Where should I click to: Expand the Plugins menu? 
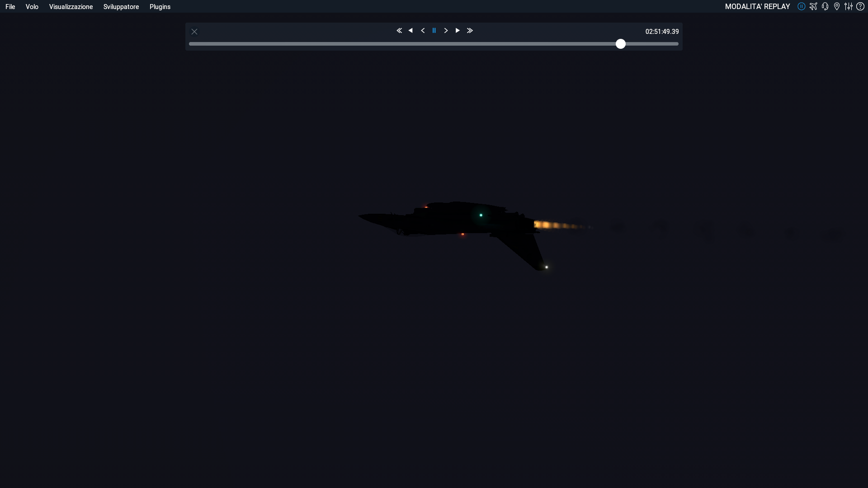160,7
